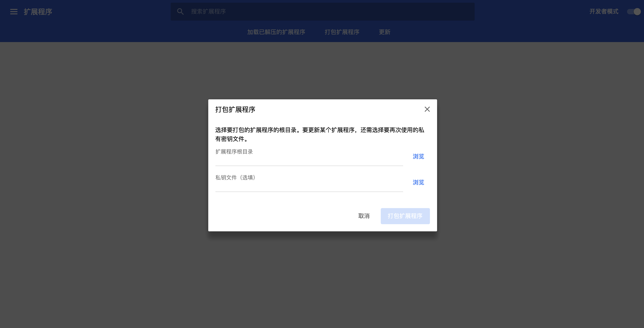
Task: Click the 扩展程序 page title
Action: point(38,12)
